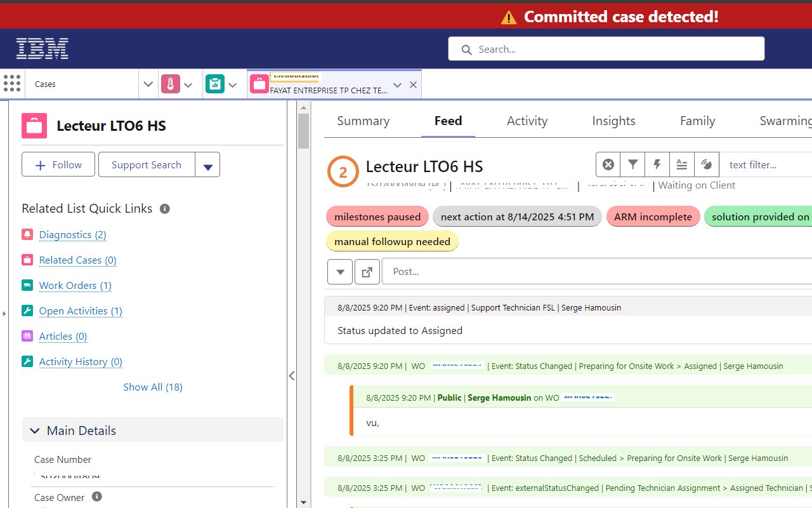Close the FAYAT ENTREPRISE case tab
The image size is (812, 508).
point(413,84)
